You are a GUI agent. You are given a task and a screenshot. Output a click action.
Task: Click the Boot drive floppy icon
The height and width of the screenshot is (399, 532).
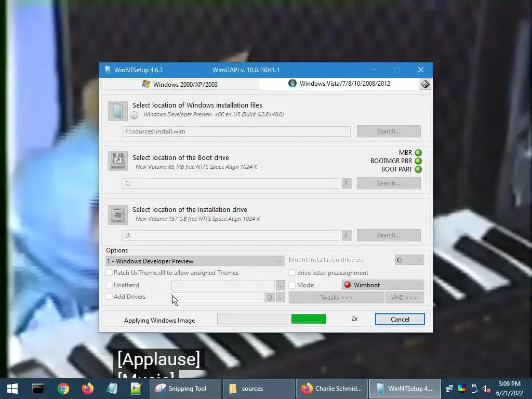[118, 161]
